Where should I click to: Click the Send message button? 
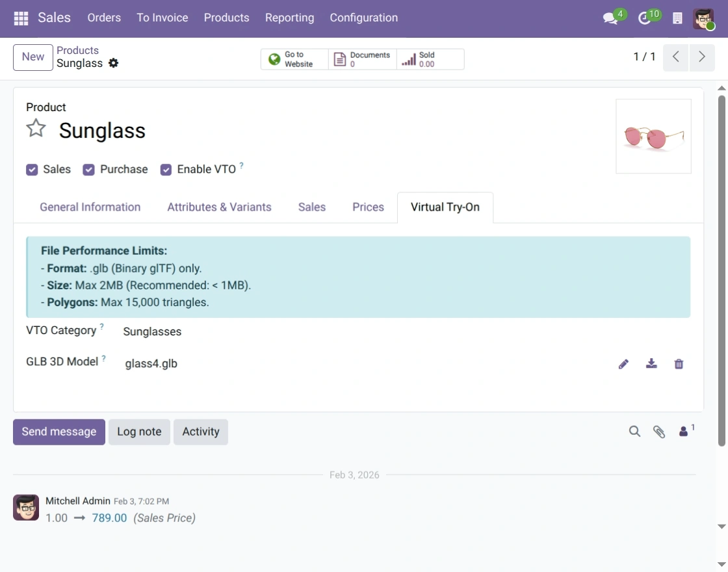(x=59, y=432)
